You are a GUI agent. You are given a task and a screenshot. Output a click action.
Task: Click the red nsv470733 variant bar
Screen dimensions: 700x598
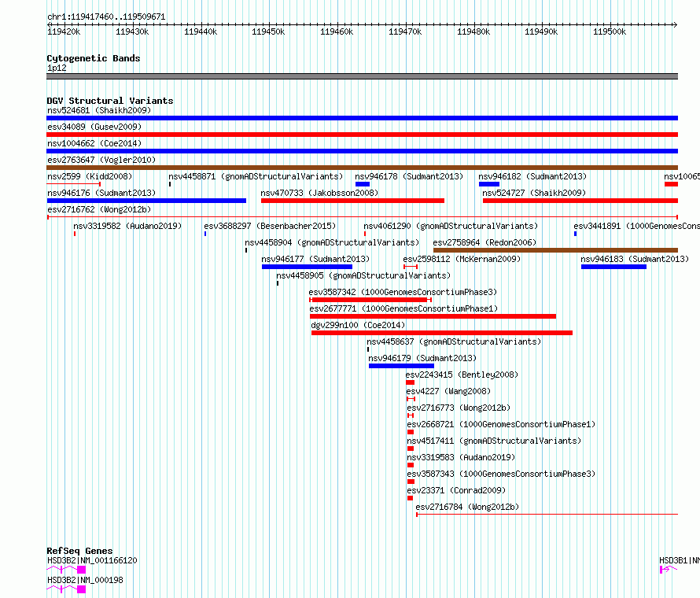352,201
